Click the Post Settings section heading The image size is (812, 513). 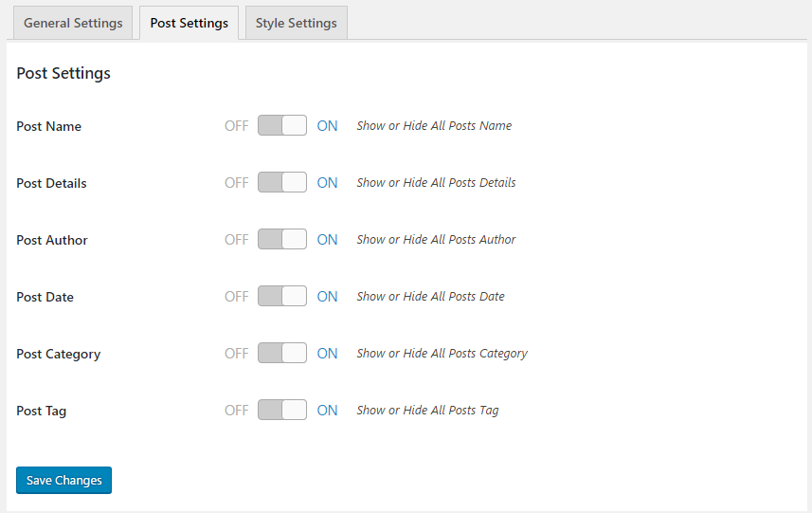[63, 73]
